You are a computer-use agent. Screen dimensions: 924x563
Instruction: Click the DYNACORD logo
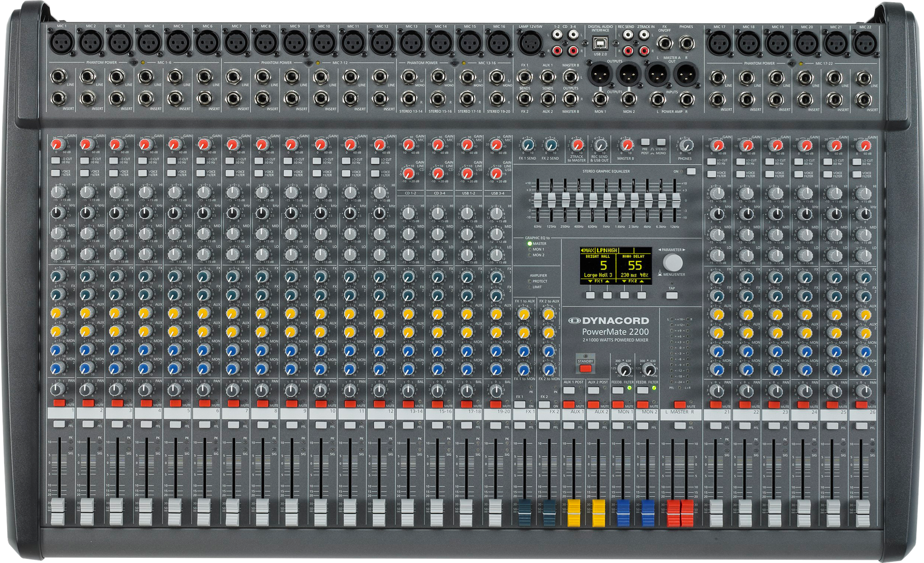tap(609, 320)
